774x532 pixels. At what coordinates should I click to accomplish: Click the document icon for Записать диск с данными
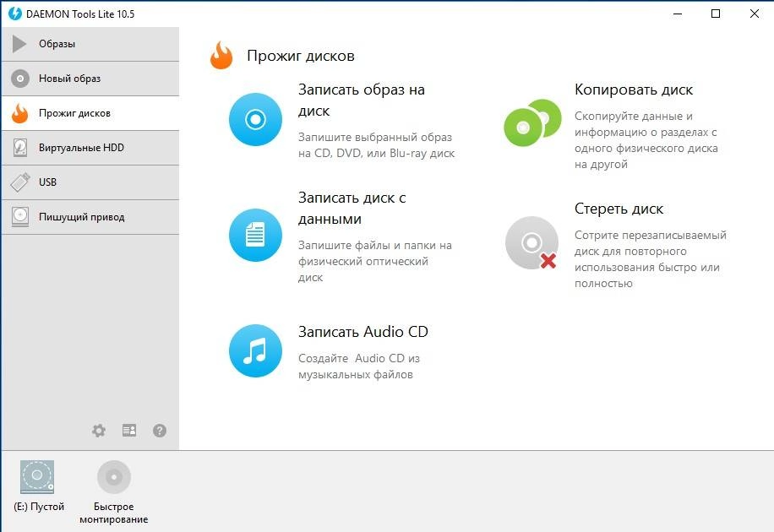tap(255, 235)
